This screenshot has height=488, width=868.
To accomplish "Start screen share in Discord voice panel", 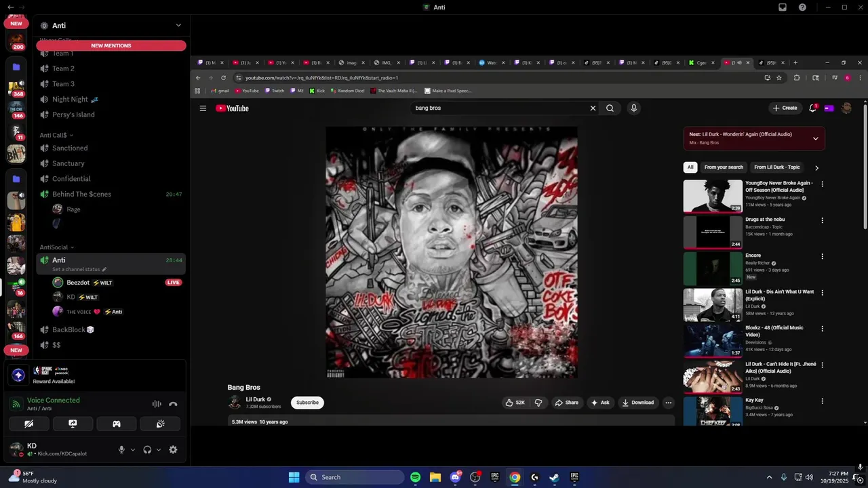I will coord(73,424).
